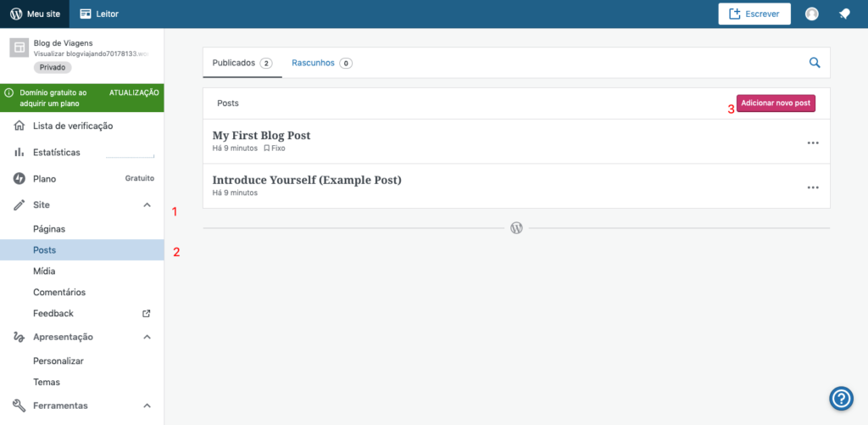
Task: Open notifications bell icon in top bar
Action: click(844, 14)
